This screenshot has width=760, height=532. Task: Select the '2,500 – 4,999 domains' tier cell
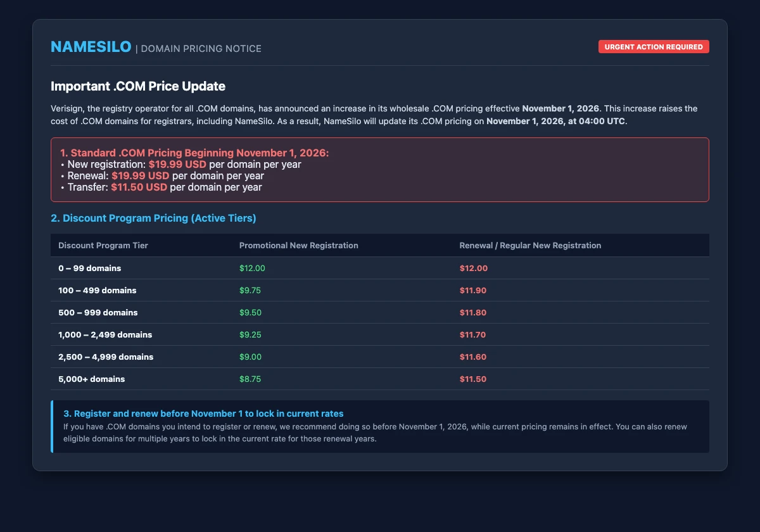coord(106,357)
